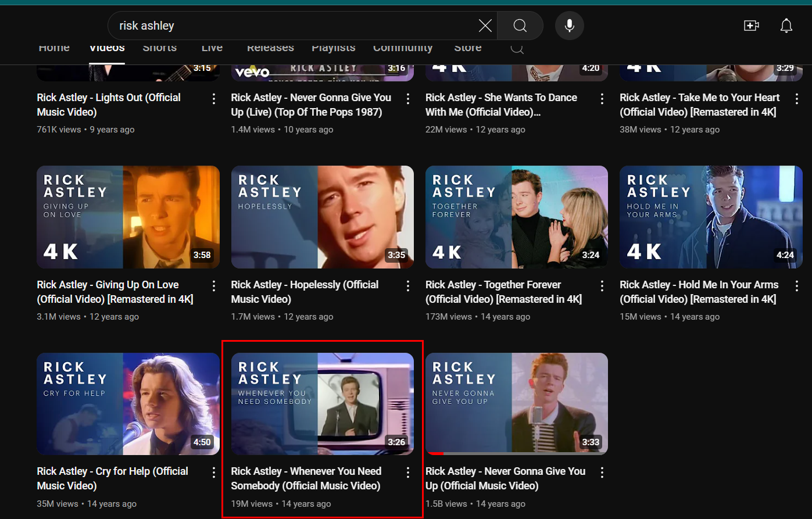Click the Never Gonna Give You Up 3:33 thumbnail

pos(516,403)
